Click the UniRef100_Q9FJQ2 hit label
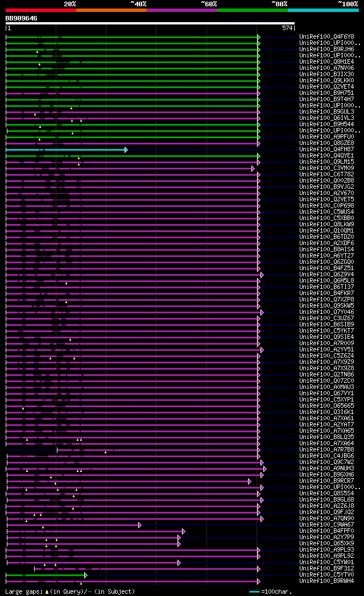 tap(326, 512)
